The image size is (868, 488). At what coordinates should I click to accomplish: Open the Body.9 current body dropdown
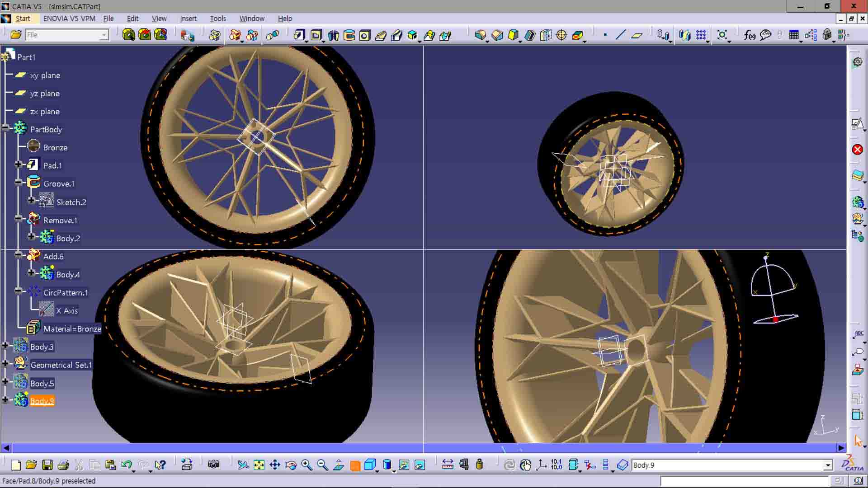point(828,465)
